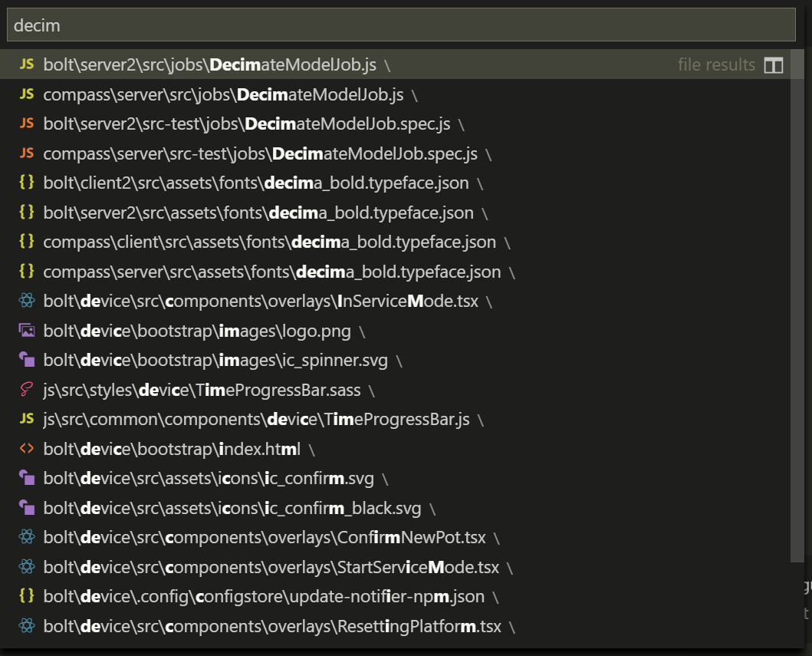Image resolution: width=812 pixels, height=656 pixels.
Task: Click the JavaScript icon beside DecimateModelJob.js
Action: 26,64
